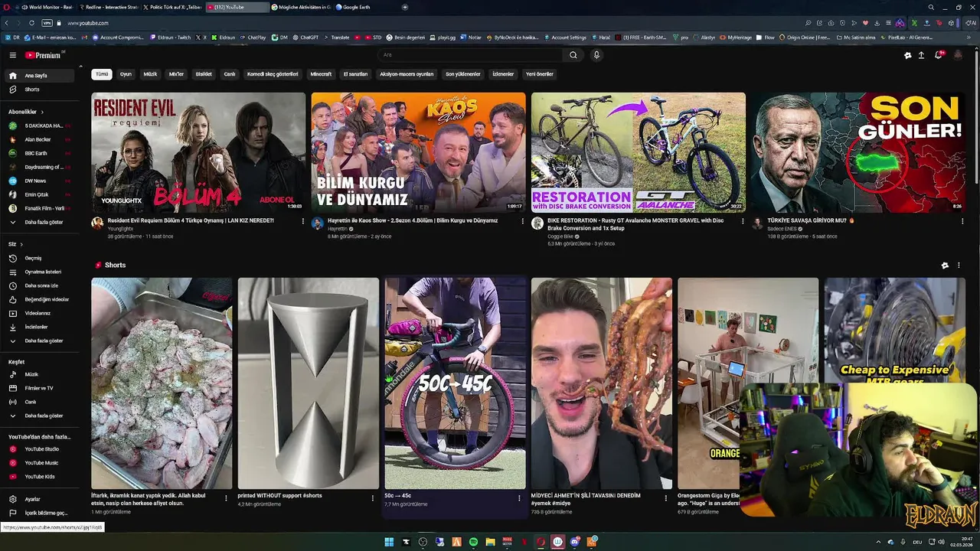Select the Komedi skeç gösterileri chip
Image resolution: width=980 pixels, height=551 pixels.
pos(273,74)
